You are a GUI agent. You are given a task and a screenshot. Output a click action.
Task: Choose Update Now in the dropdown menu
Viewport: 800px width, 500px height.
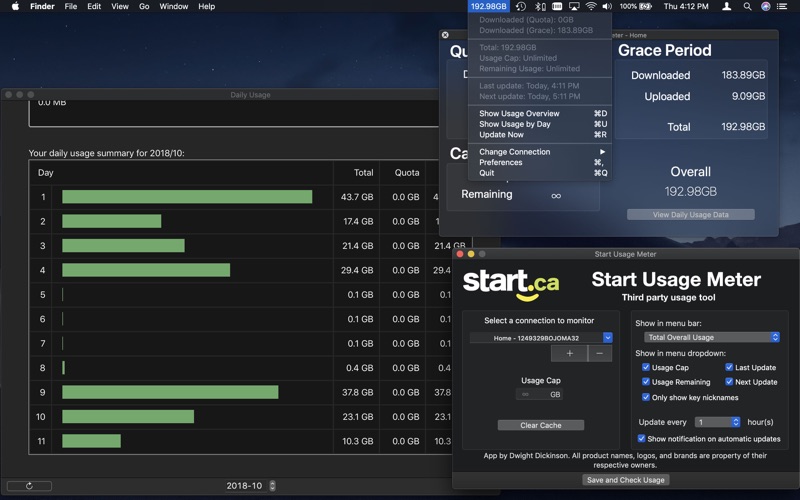[x=540, y=135]
